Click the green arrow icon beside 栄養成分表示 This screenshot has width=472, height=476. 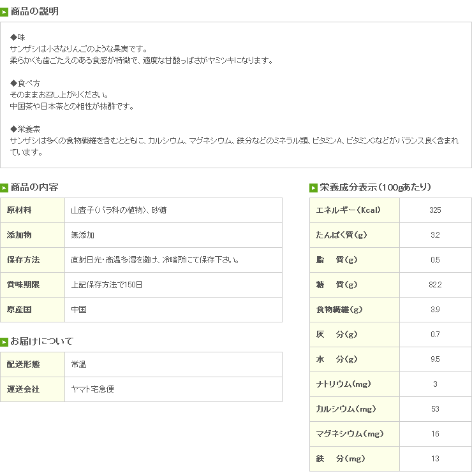(x=313, y=188)
